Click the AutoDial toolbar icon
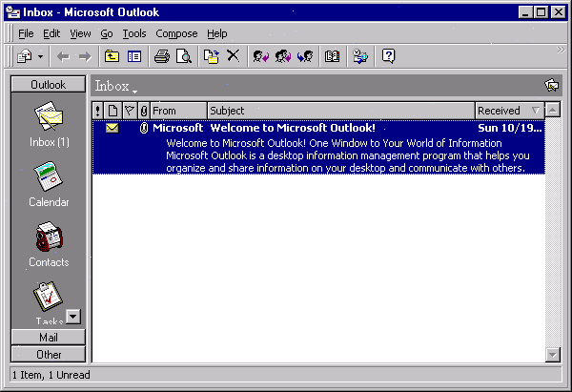572x392 pixels. coord(360,56)
